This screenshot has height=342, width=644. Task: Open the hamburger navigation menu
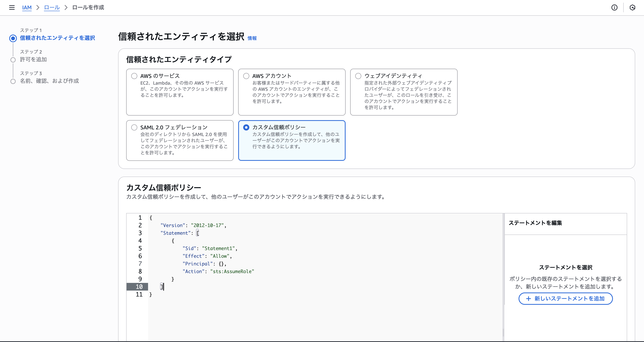coord(12,7)
